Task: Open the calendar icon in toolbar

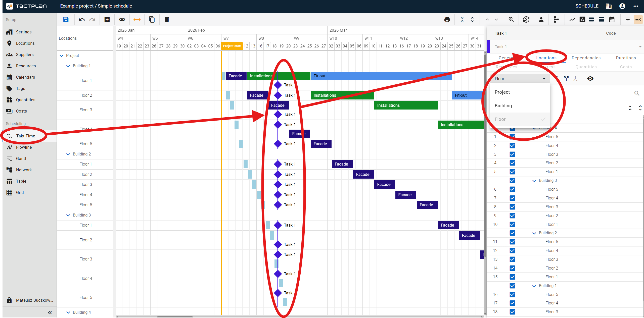Action: coord(612,20)
